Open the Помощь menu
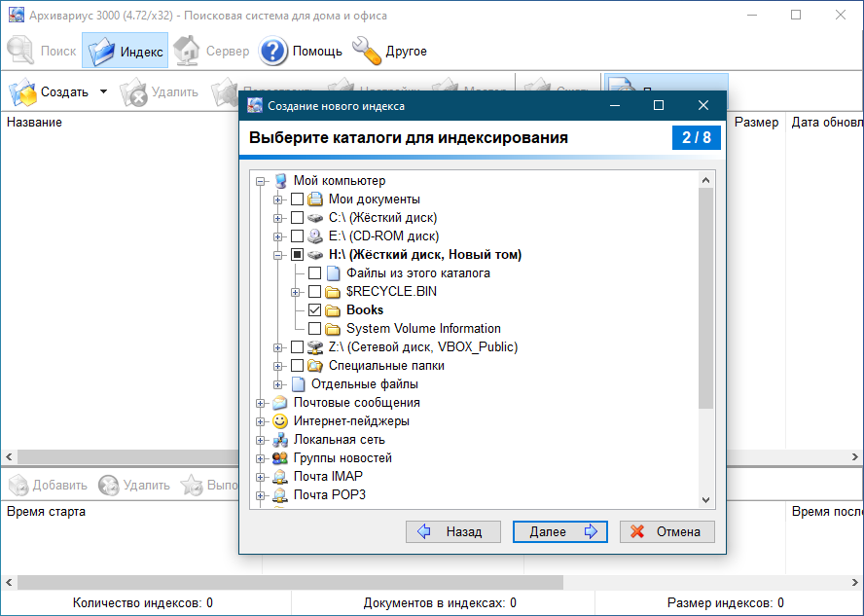 (301, 51)
